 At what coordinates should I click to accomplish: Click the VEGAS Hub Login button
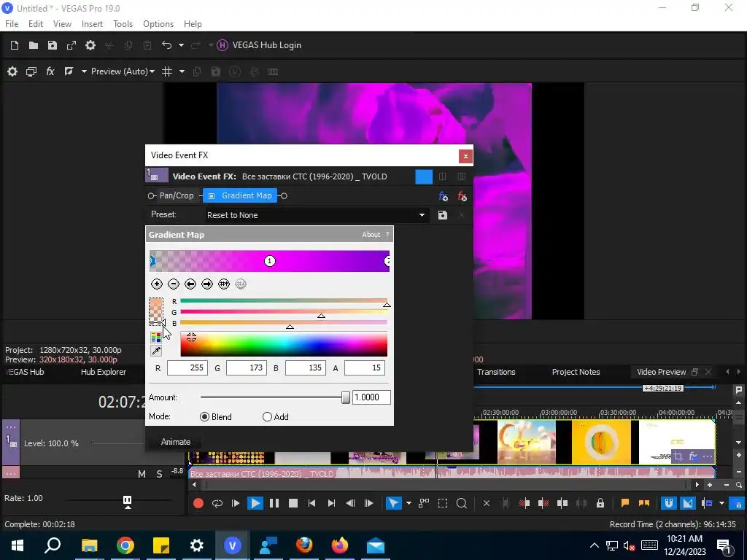click(259, 45)
